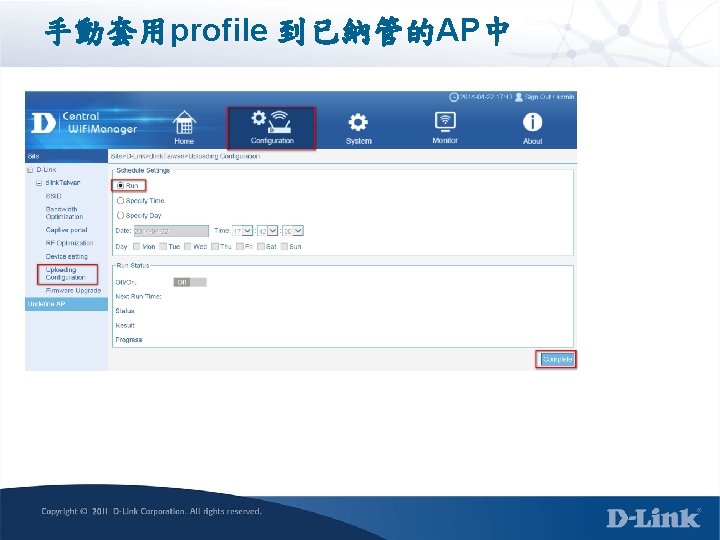Click the Progress label
This screenshot has height=540, width=720.
pyautogui.click(x=129, y=340)
